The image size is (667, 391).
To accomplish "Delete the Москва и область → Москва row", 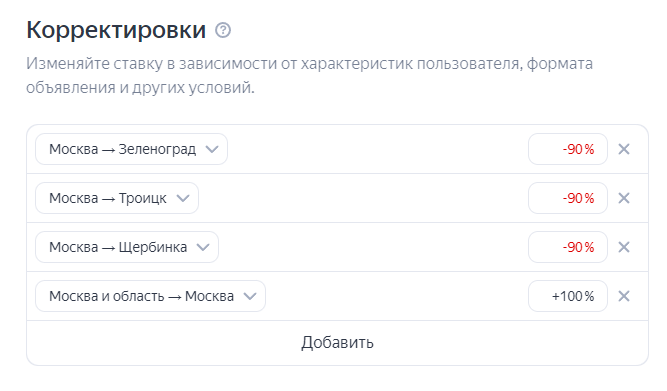I will tap(624, 296).
